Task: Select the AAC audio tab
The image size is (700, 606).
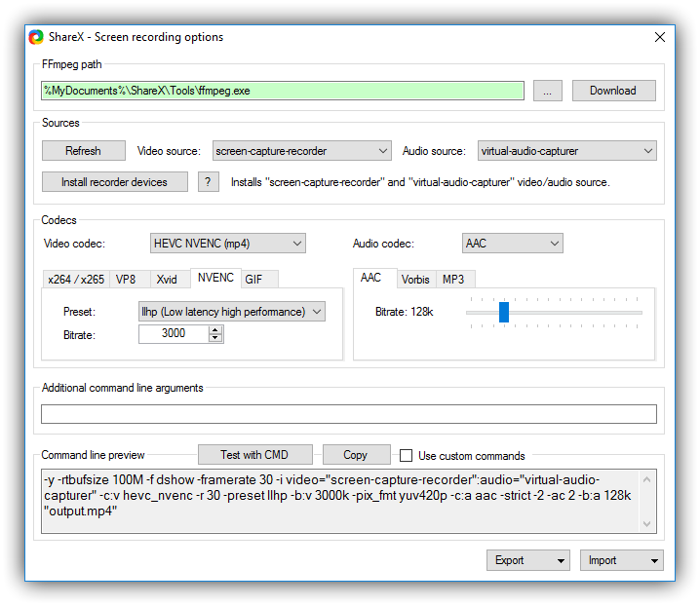Action: coord(374,278)
